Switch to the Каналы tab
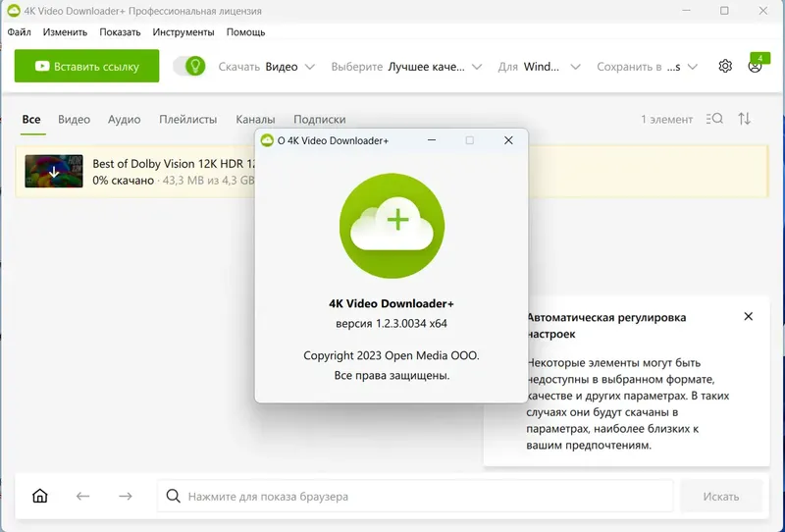 click(255, 119)
